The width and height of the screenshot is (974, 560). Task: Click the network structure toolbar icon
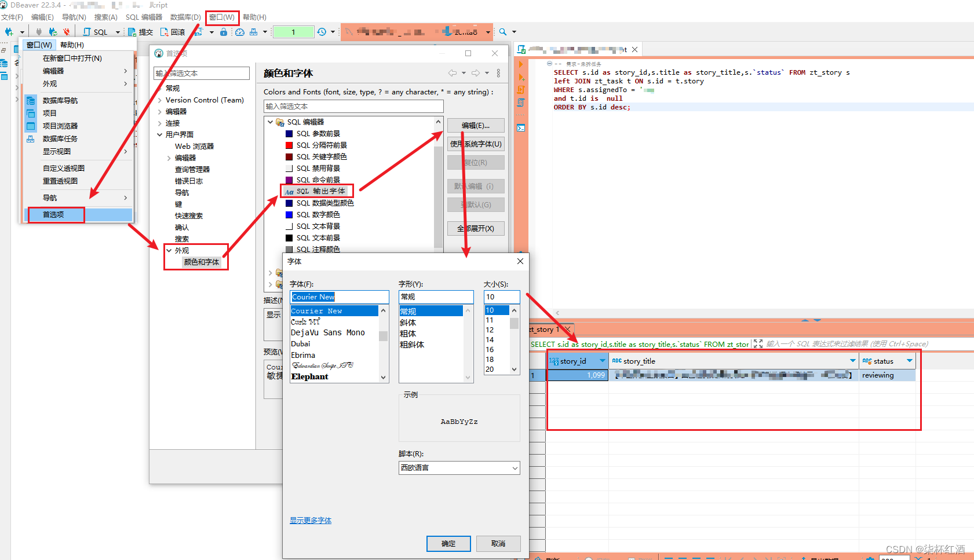[x=253, y=32]
